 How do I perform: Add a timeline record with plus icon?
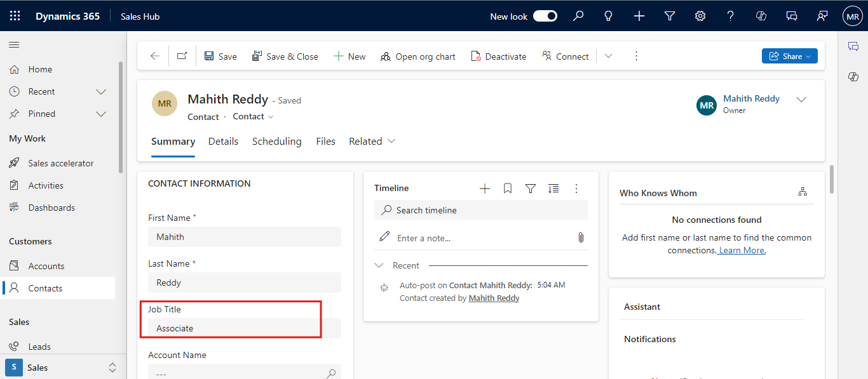[x=485, y=189]
